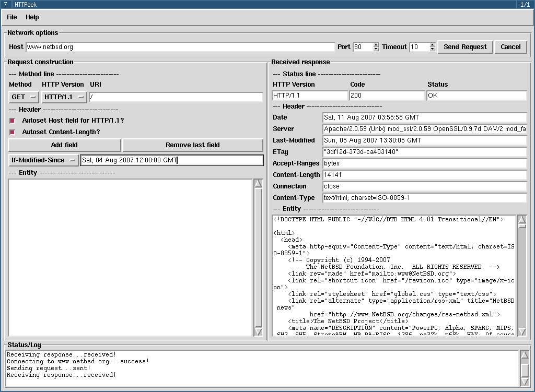Click the Status field showing OK

476,96
